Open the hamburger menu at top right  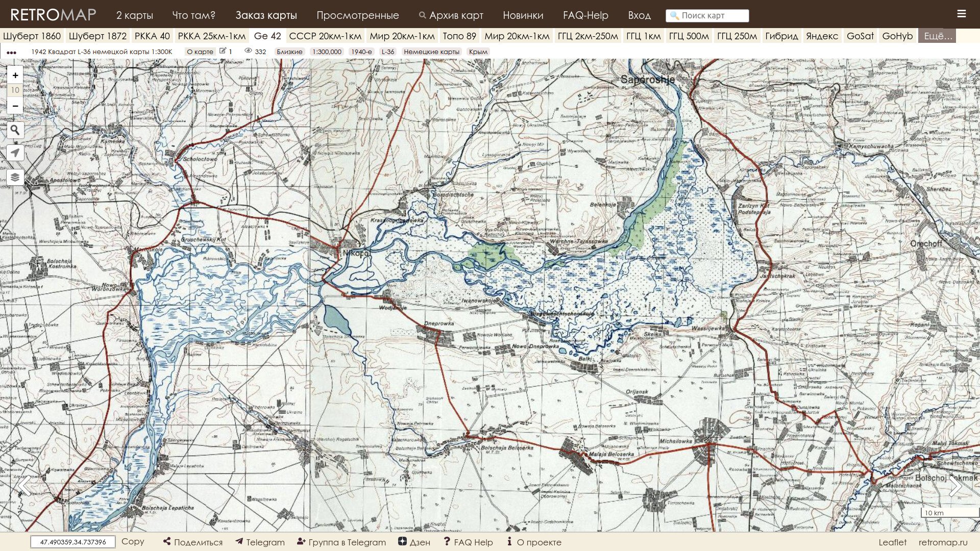click(x=961, y=14)
